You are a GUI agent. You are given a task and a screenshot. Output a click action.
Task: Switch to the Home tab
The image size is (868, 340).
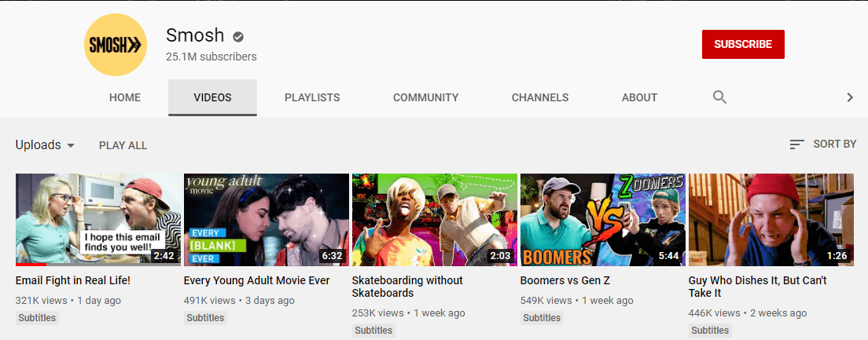tap(125, 98)
